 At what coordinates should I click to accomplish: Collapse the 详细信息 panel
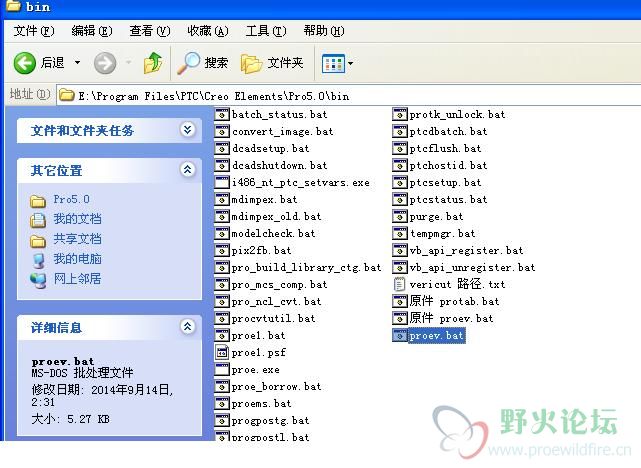coord(188,327)
